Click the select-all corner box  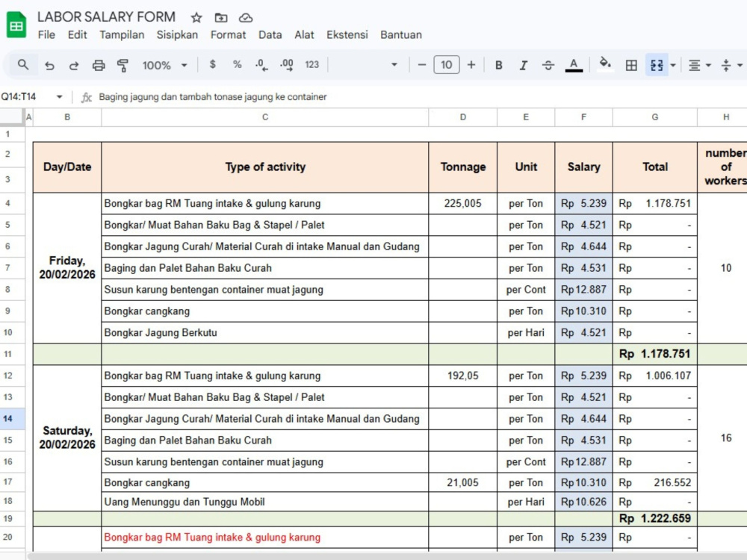(11, 116)
